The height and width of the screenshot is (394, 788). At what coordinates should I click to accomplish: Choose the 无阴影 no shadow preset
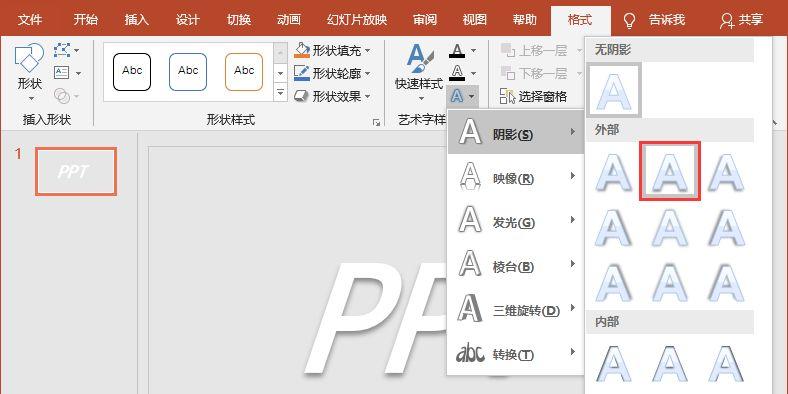(x=614, y=90)
